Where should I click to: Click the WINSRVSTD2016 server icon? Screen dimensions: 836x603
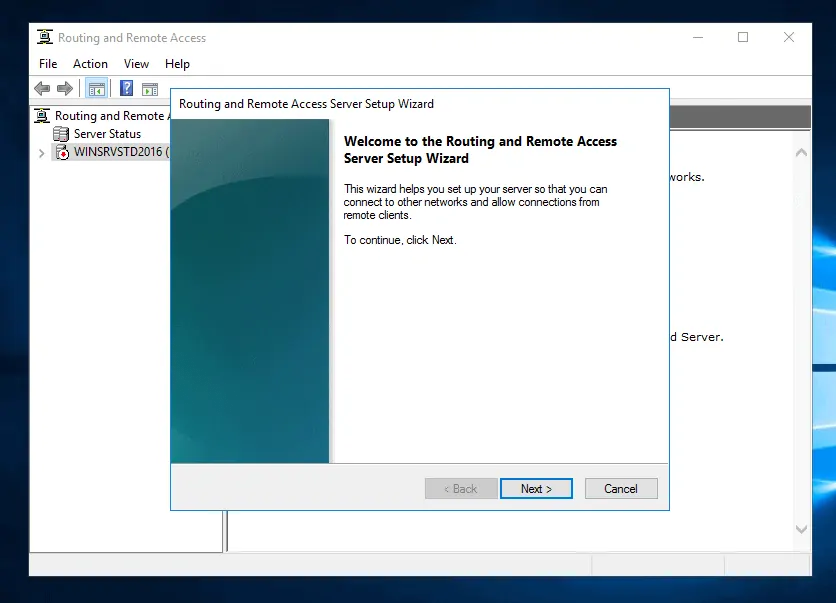coord(61,152)
